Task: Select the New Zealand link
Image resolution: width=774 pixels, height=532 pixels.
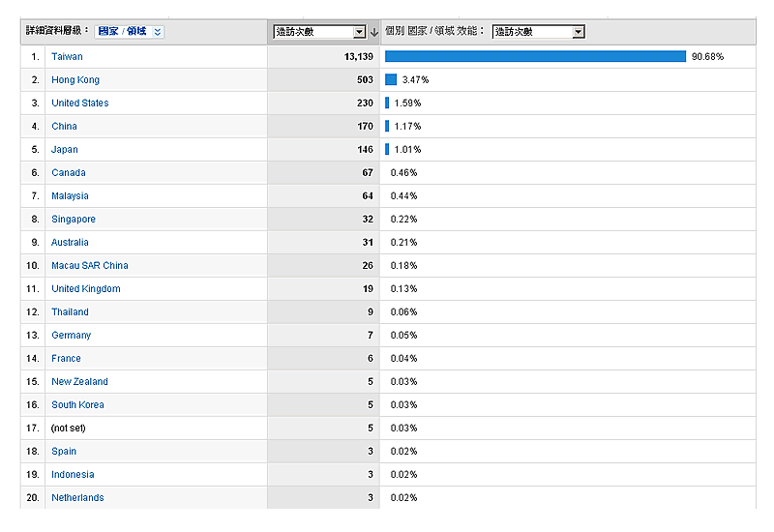Action: (79, 382)
